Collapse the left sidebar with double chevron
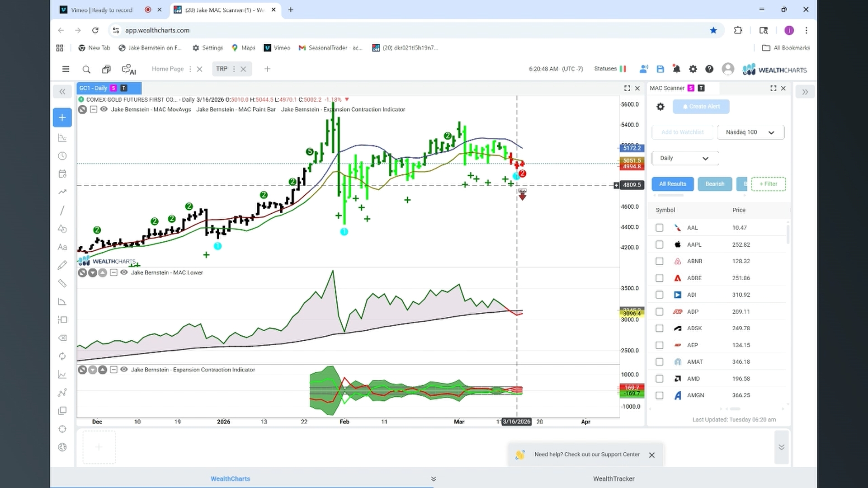 (x=62, y=92)
